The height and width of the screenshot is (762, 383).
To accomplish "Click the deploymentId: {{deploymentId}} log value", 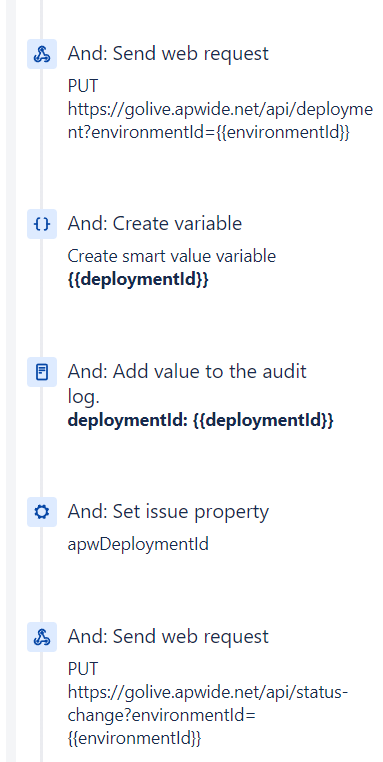I will 201,420.
